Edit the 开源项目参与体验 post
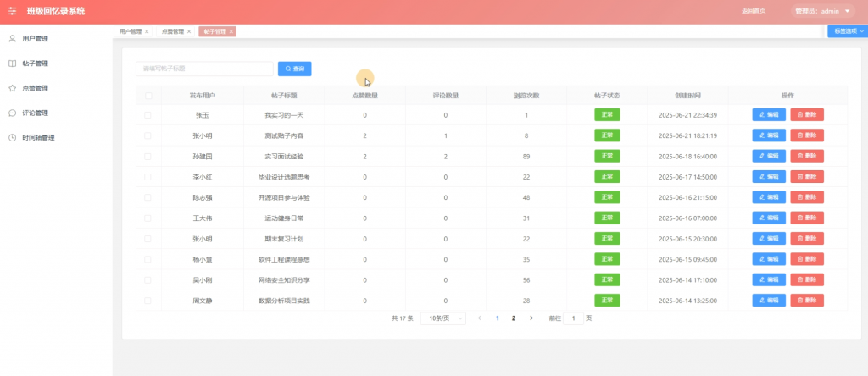Screen dimensions: 868x376 pos(768,197)
